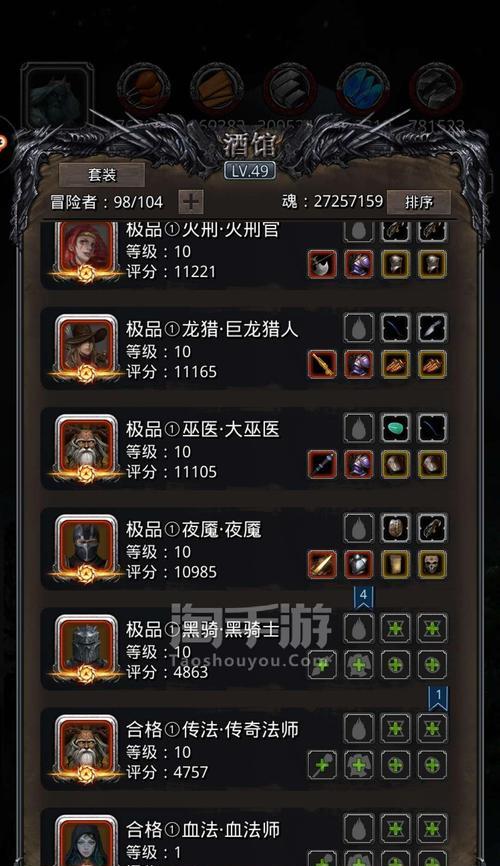The image size is (500, 866).
Task: Select the red axe weapon of 火刑官
Action: [x=322, y=264]
